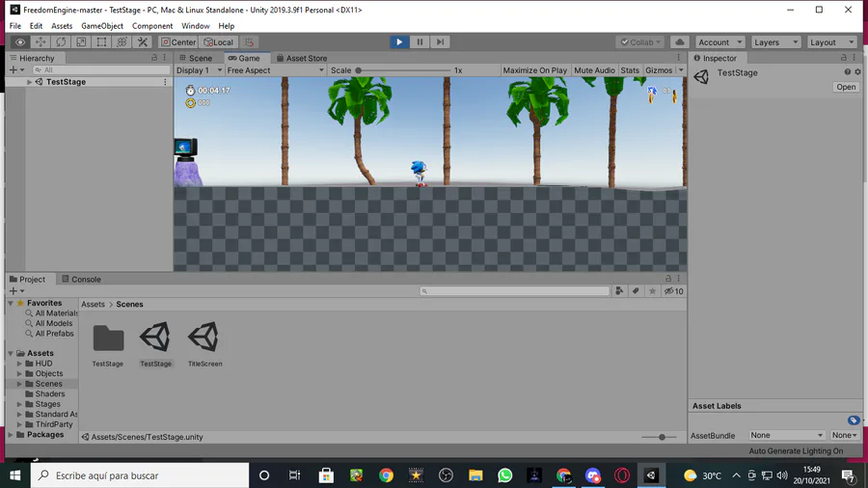
Task: Toggle Maximize On Play
Action: click(534, 70)
